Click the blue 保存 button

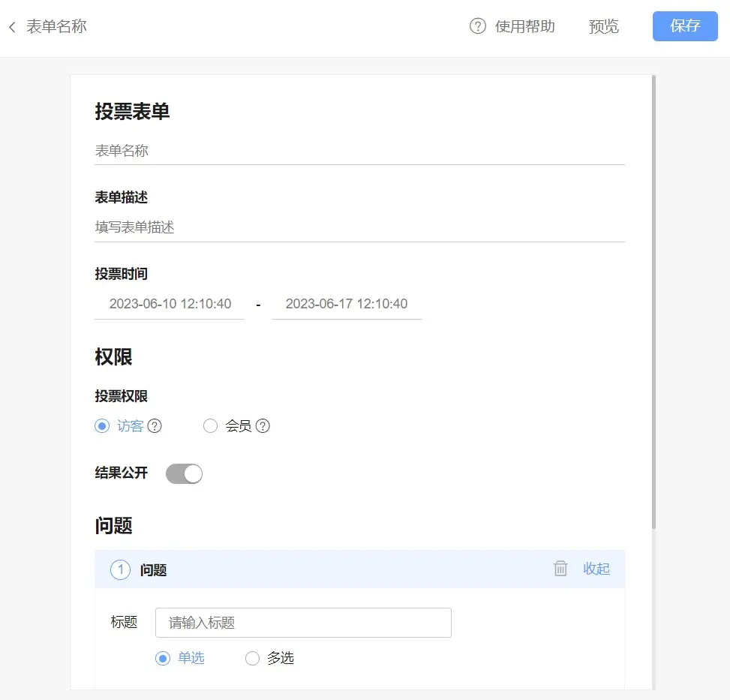coord(685,26)
